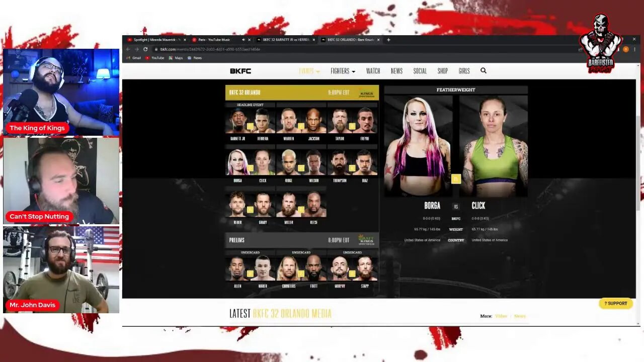Viewport: 644px width, 362px height.
Task: Open the NEWS menu item in BKFC navbar
Action: tap(396, 71)
